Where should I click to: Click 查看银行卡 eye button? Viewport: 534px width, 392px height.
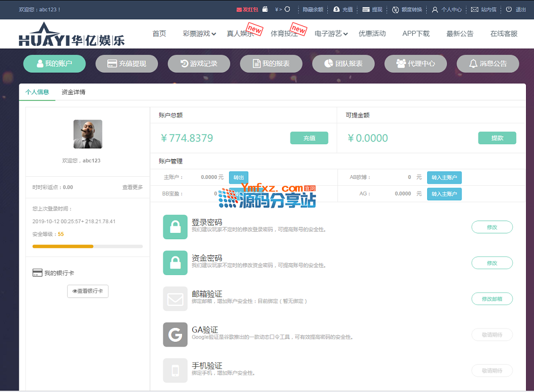tap(88, 291)
